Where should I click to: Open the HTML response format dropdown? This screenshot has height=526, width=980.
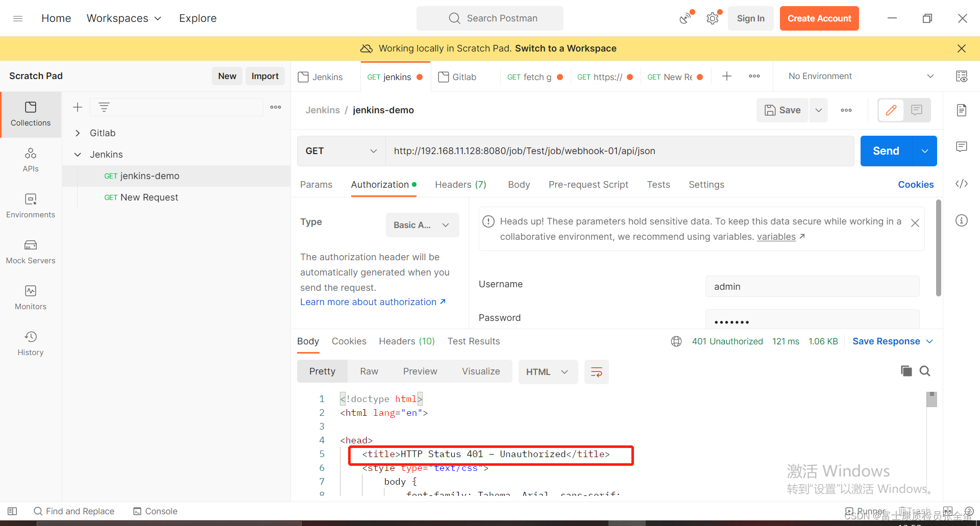pos(548,372)
